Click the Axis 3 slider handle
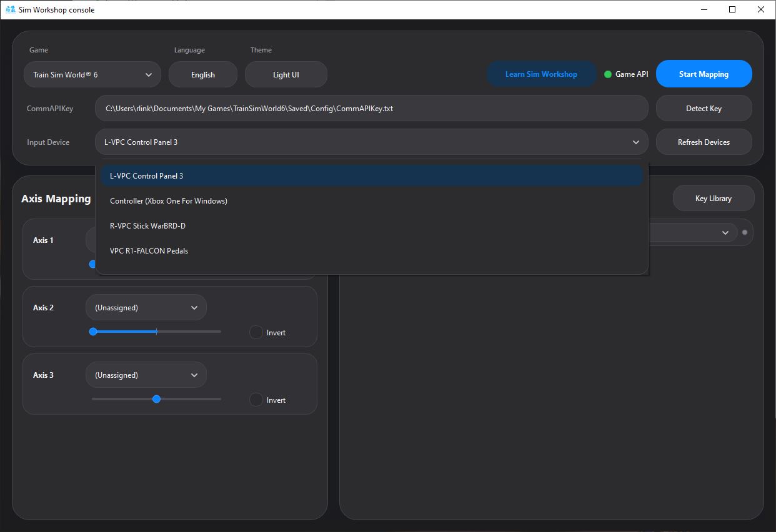 coord(156,399)
